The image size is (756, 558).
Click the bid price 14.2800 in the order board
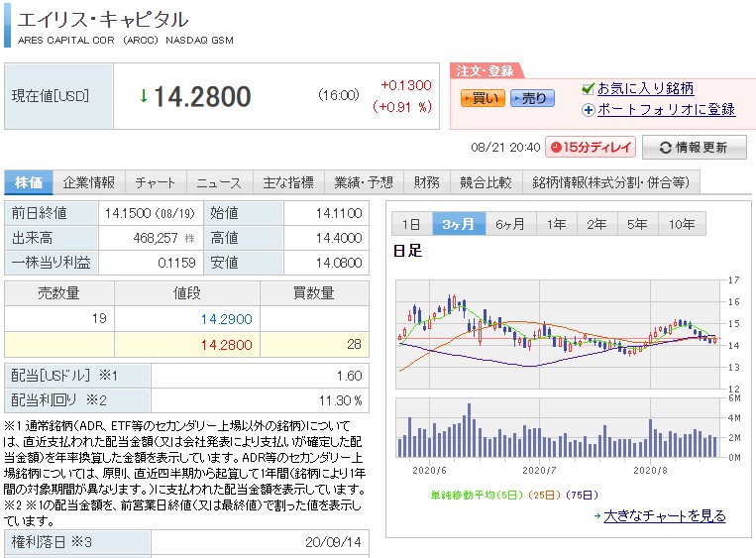[226, 345]
